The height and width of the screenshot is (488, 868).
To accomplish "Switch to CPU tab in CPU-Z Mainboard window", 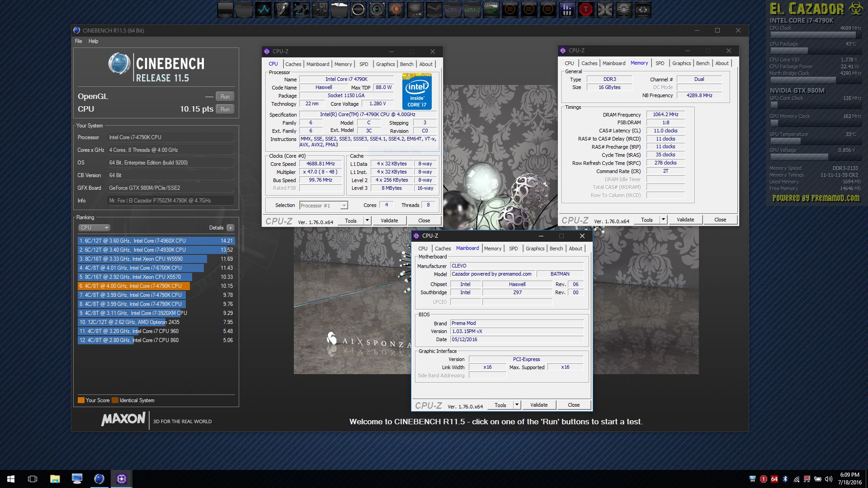I will pos(423,249).
